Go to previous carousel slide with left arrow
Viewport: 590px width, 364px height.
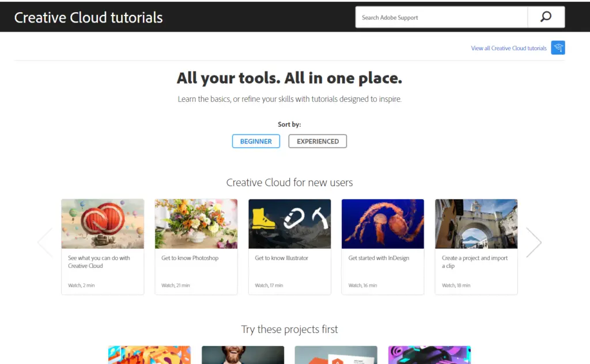(45, 242)
